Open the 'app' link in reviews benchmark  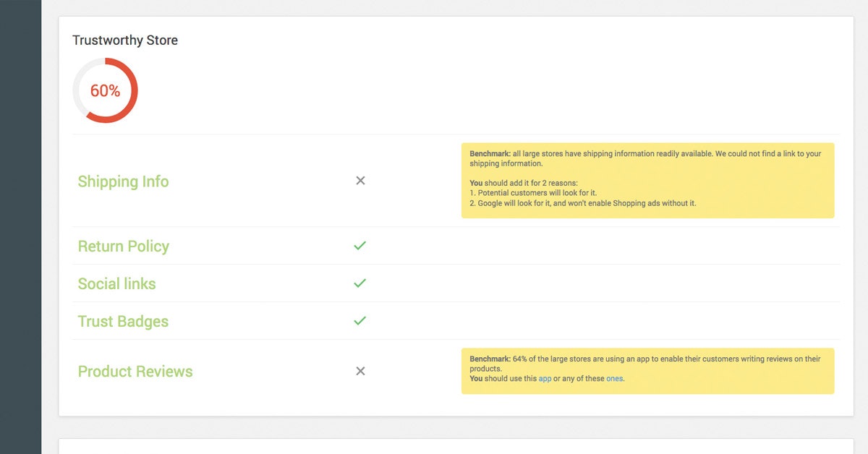pyautogui.click(x=545, y=379)
